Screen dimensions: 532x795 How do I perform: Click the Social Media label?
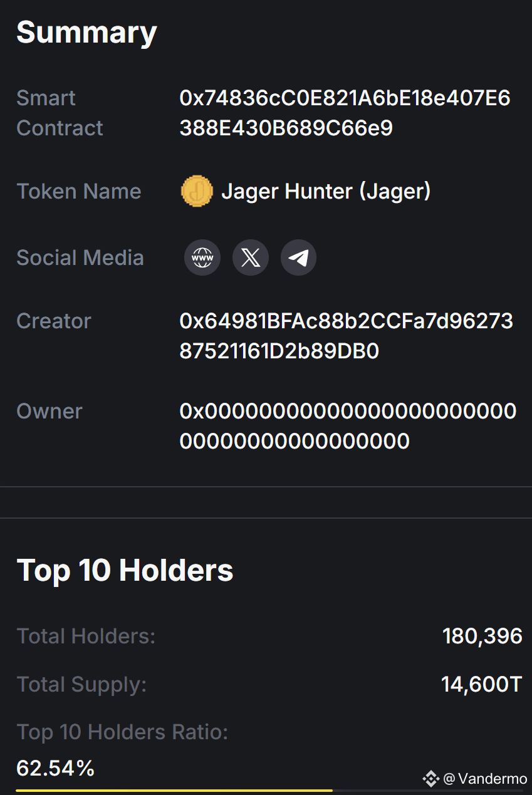coord(80,257)
